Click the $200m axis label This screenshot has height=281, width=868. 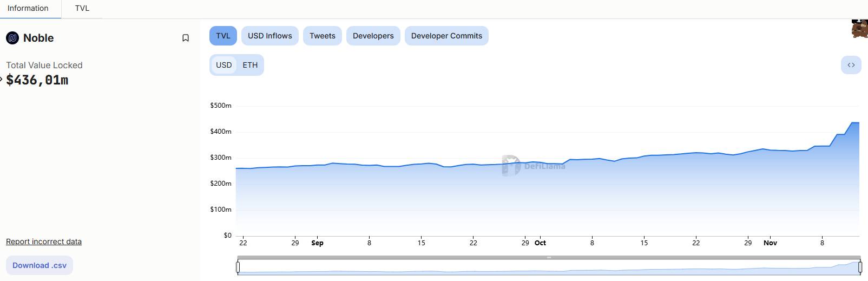(x=221, y=184)
